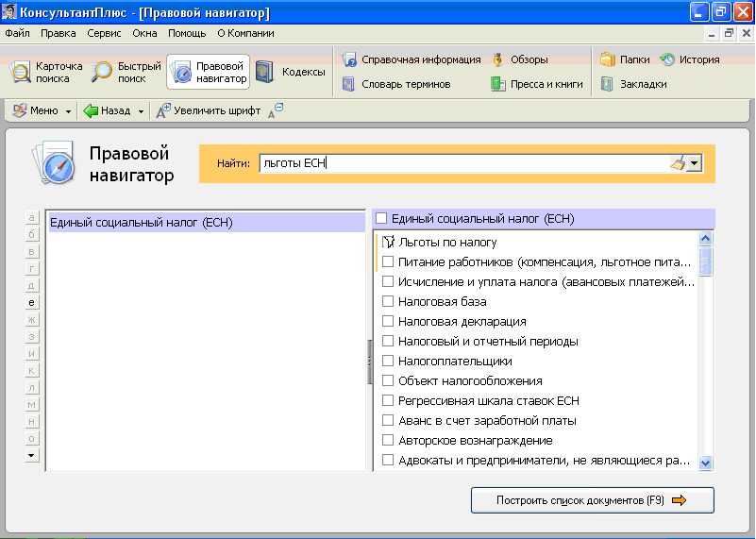
Task: Open the О Компании menu
Action: click(245, 33)
